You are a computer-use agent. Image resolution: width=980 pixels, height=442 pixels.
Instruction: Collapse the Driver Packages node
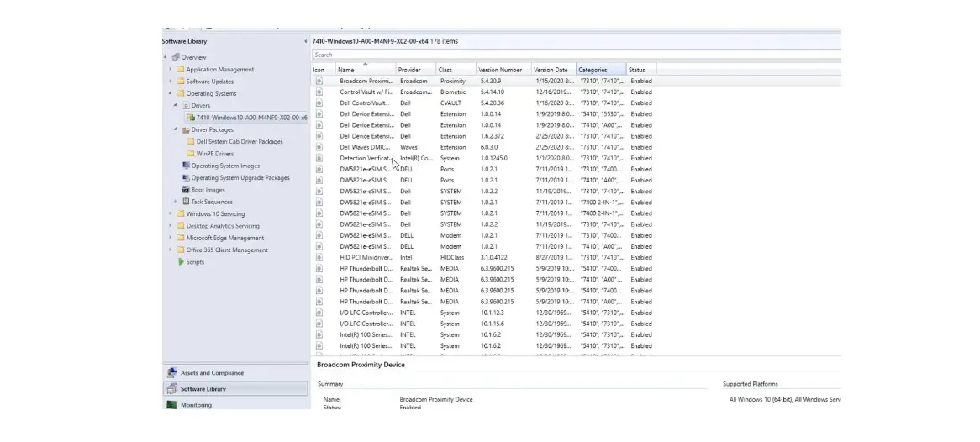tap(176, 130)
